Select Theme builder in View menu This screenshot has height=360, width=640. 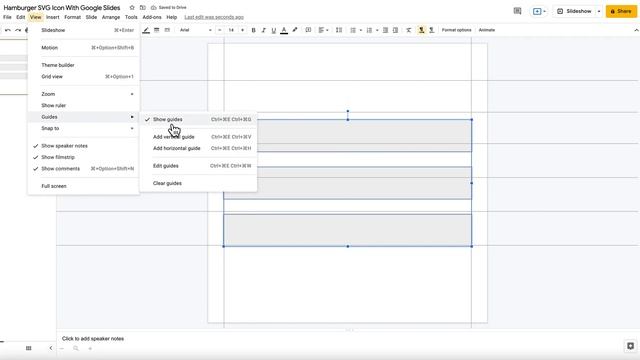84,65
